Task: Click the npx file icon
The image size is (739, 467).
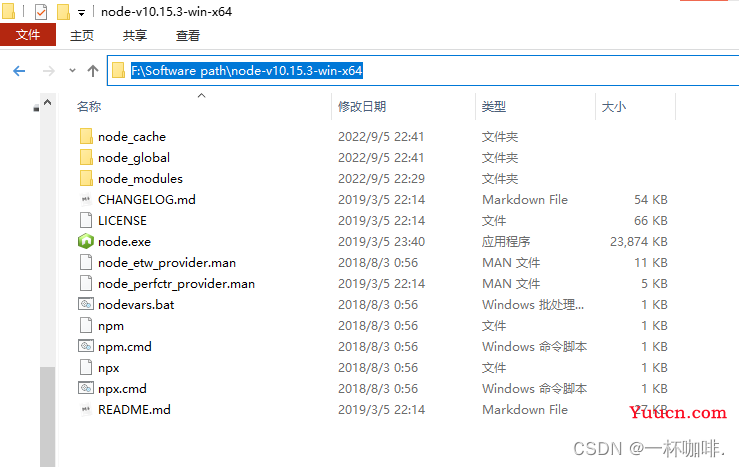Action: [86, 367]
